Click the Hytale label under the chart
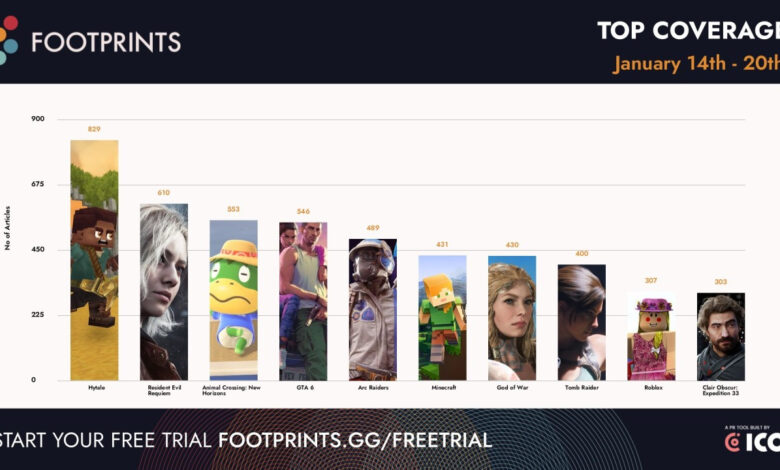Viewport: 780px width, 470px height. pyautogui.click(x=94, y=387)
